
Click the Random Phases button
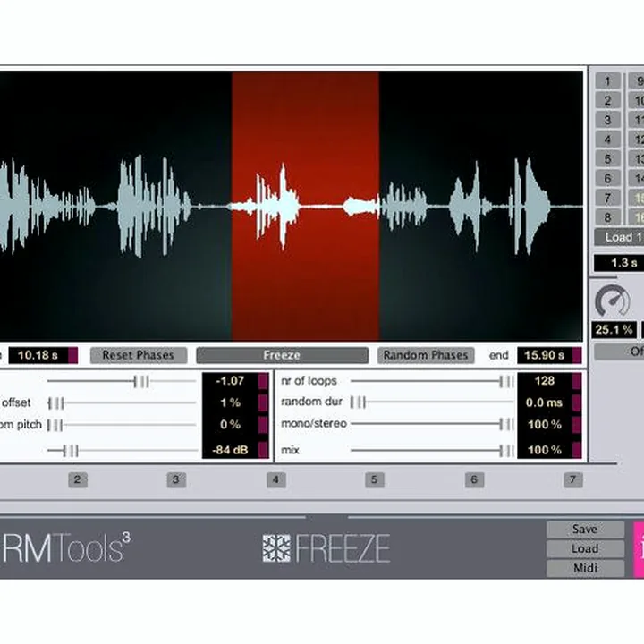coord(426,355)
